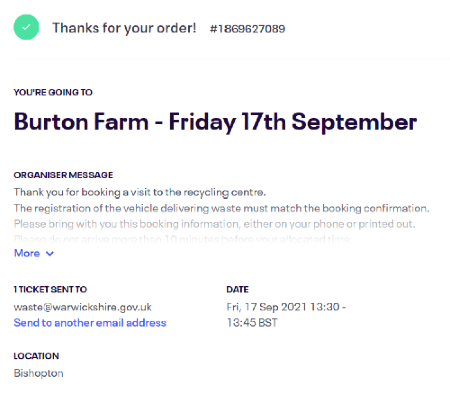This screenshot has height=393, width=450.
Task: Click the waste@warwickshire.gov.uk email address
Action: pyautogui.click(x=83, y=307)
